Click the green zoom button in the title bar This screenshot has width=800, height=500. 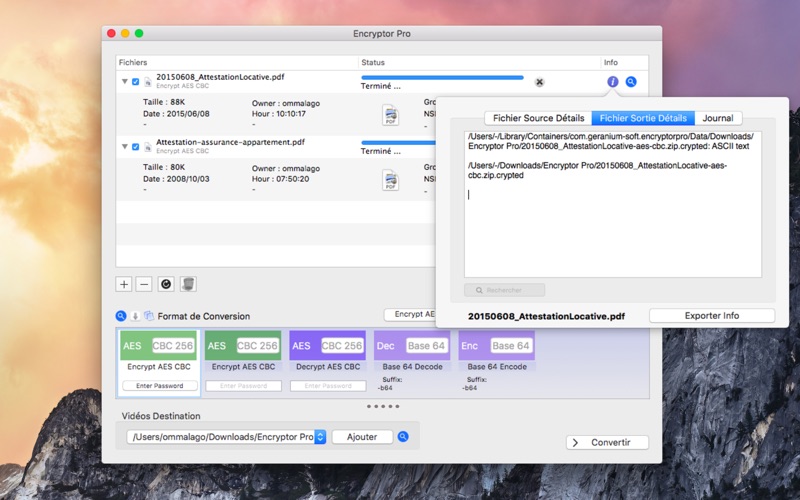point(139,33)
